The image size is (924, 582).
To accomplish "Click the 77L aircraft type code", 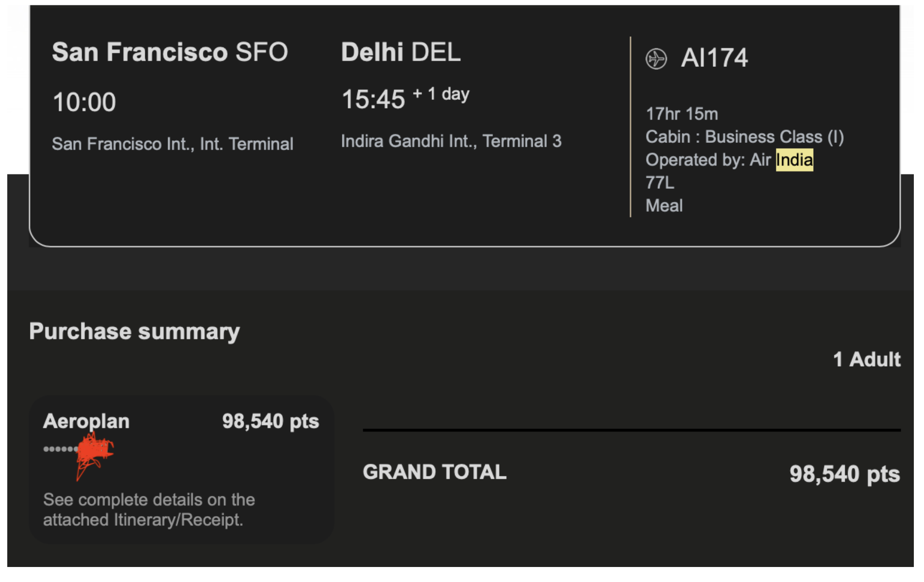I will pyautogui.click(x=660, y=183).
